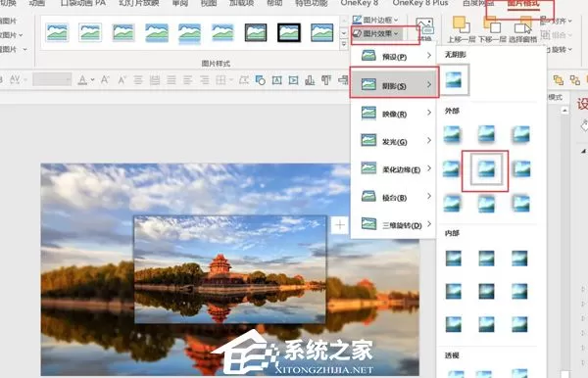588x378 pixels.
Task: Select the small framed picture on the slide
Action: click(230, 269)
